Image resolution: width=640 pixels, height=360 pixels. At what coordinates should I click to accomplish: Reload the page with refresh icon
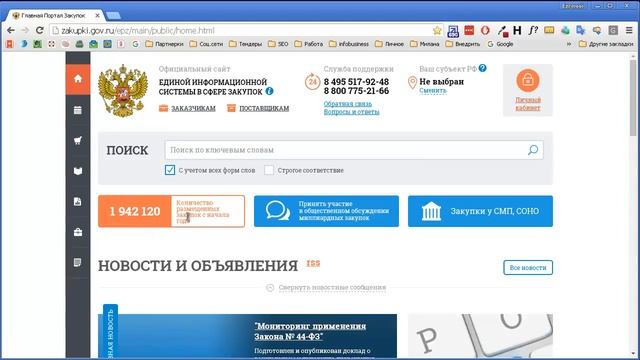point(40,31)
